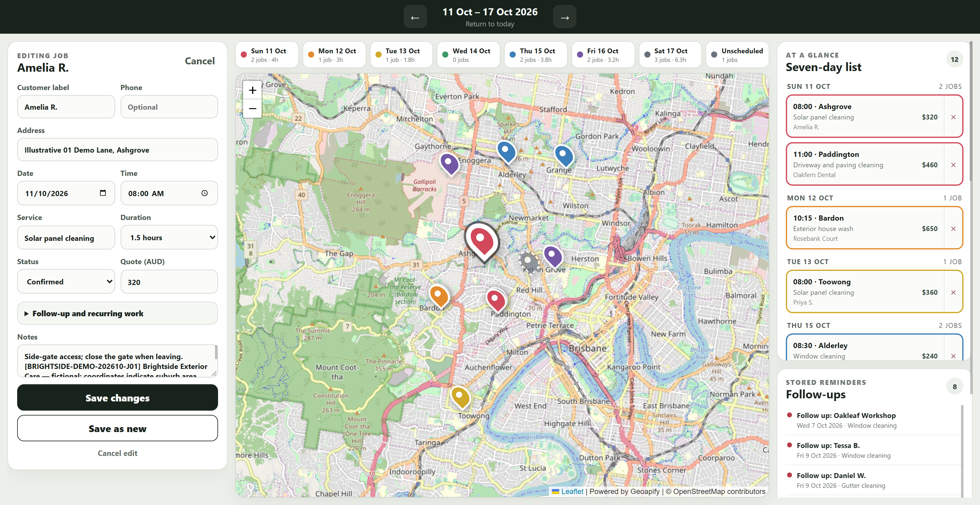
Task: Remove the 11:00 Paddington job
Action: click(x=953, y=165)
